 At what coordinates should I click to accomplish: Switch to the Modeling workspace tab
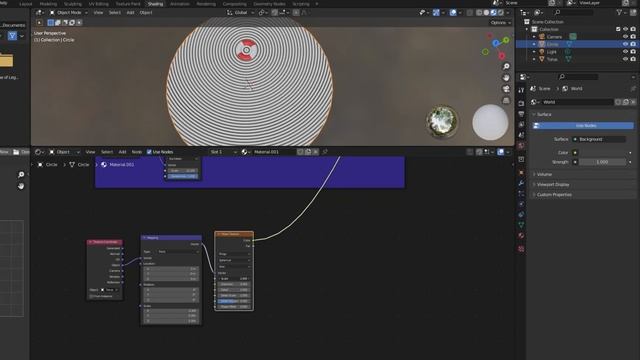coord(48,4)
